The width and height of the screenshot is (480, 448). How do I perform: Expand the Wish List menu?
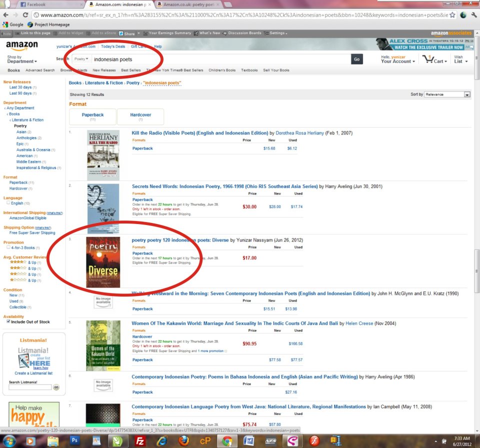[461, 59]
